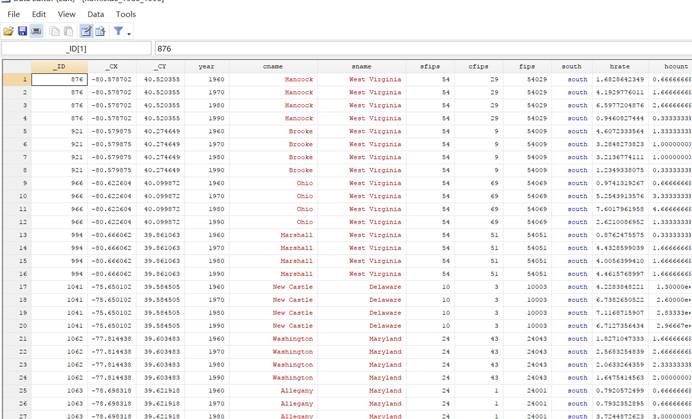
Task: Open the Data menu
Action: (96, 14)
